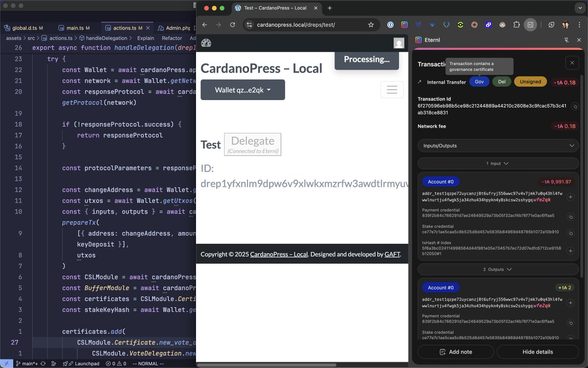
Task: Click the blue chain-link extension icon
Action: (x=489, y=25)
